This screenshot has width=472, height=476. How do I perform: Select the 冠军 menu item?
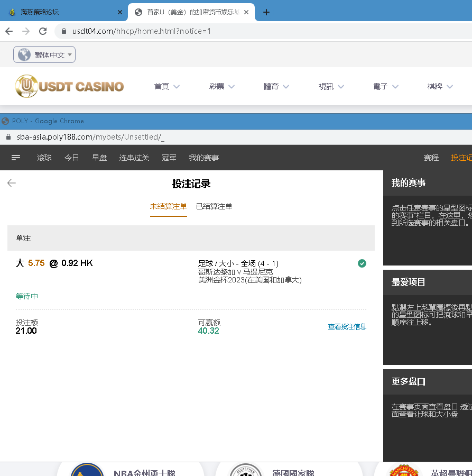(x=169, y=158)
